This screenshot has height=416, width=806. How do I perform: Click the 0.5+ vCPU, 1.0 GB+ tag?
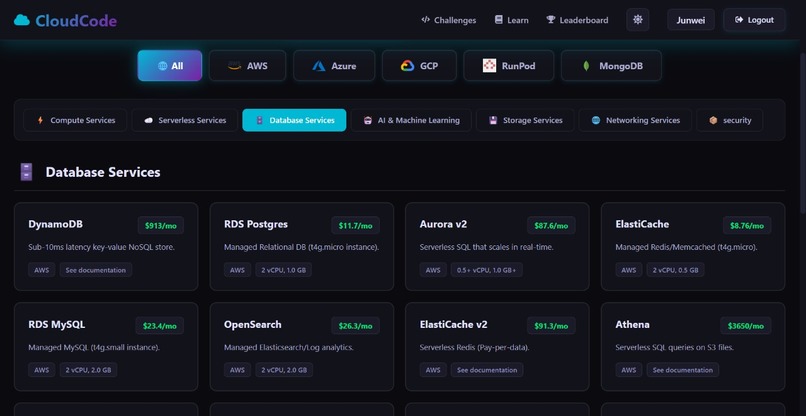[x=487, y=270]
